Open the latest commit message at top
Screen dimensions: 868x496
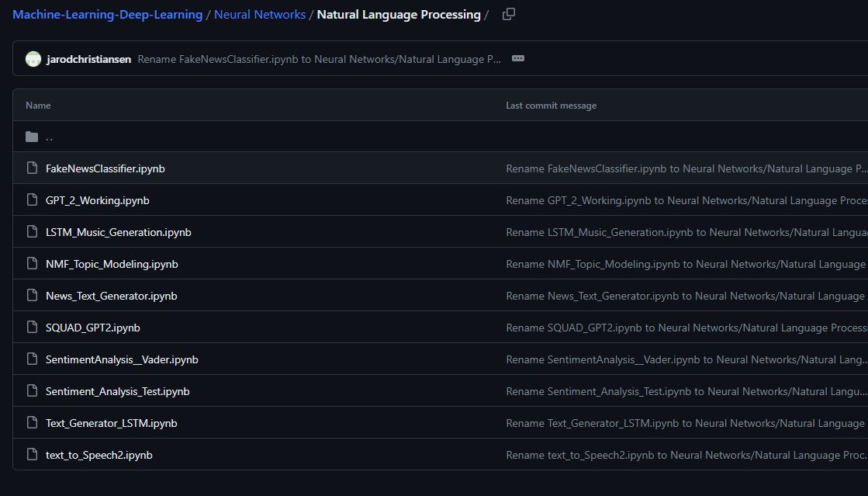click(x=320, y=59)
